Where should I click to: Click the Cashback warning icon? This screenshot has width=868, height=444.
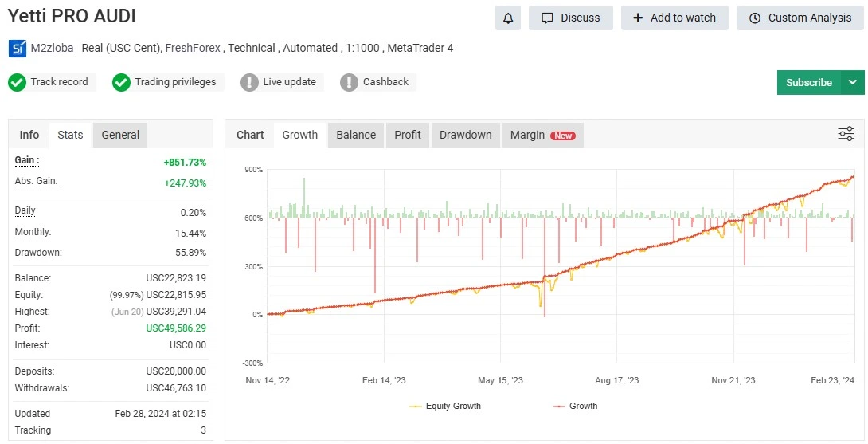pos(350,82)
